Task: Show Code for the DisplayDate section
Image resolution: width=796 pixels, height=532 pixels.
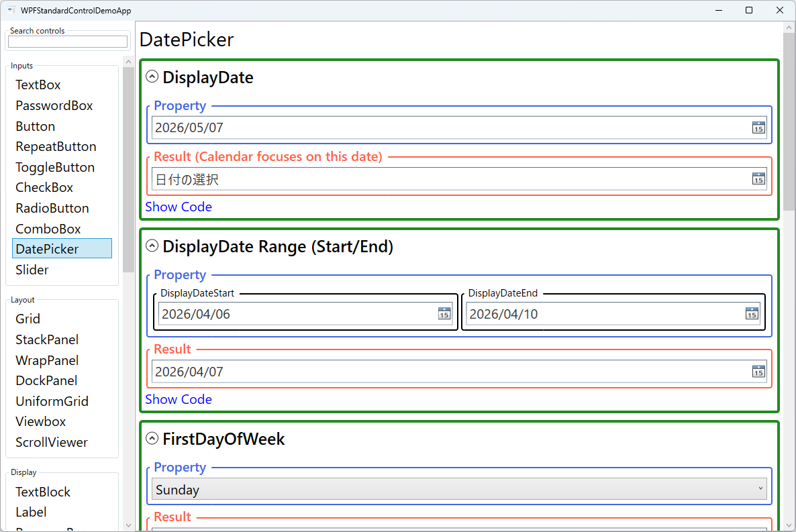Action: pos(179,207)
